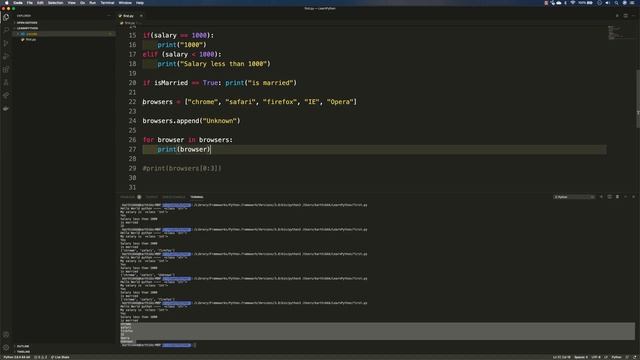Close the first.py editor tab
Screen dimensions: 640x360
[x=141, y=16]
